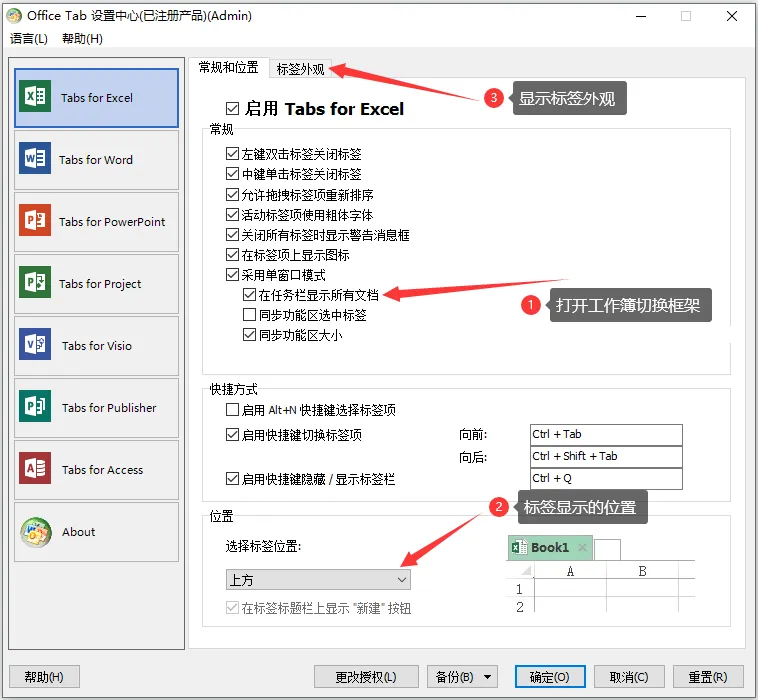Click the 更改授权(L) button
The height and width of the screenshot is (700, 758).
click(x=366, y=677)
